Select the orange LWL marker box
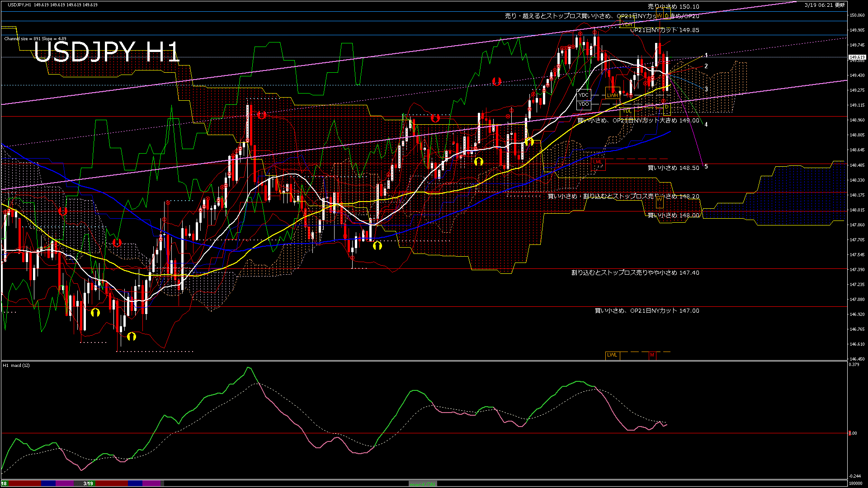The width and height of the screenshot is (868, 488). [612, 355]
